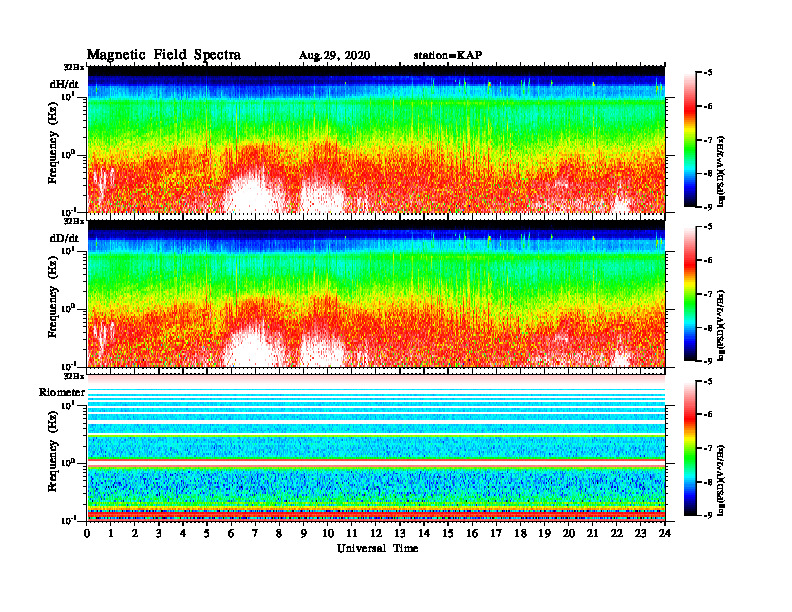Viewport: 792px width, 612px height.
Task: Click the "-5" tick on the dH/dt colorbar
Action: (708, 73)
